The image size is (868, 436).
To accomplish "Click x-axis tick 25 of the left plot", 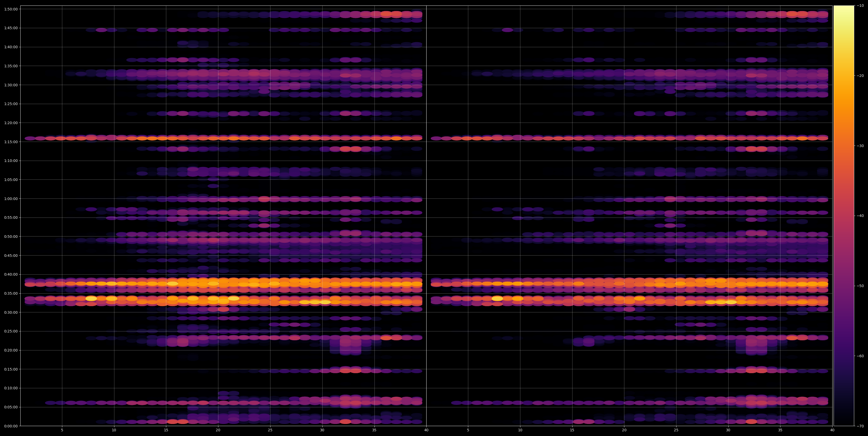I will (x=270, y=430).
